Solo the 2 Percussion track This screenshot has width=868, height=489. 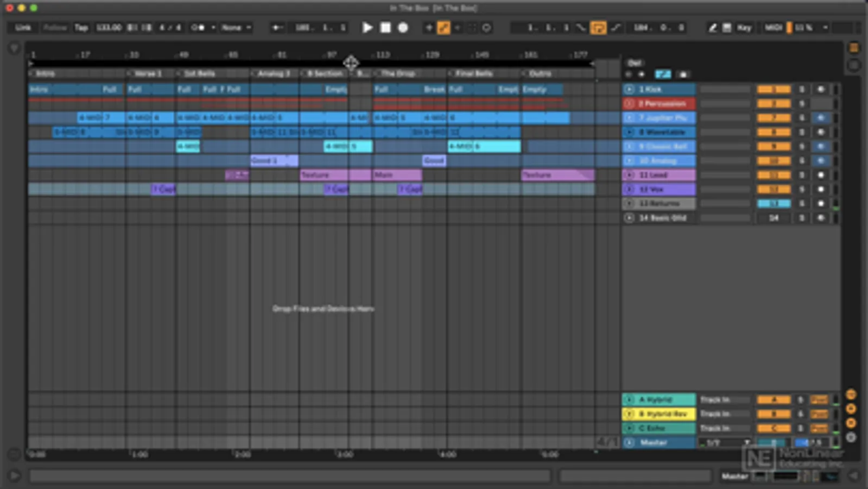click(x=801, y=104)
